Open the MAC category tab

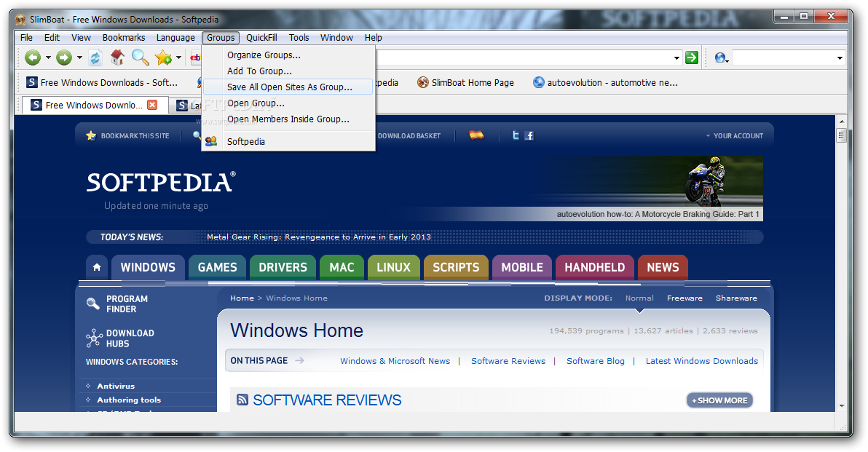[342, 267]
